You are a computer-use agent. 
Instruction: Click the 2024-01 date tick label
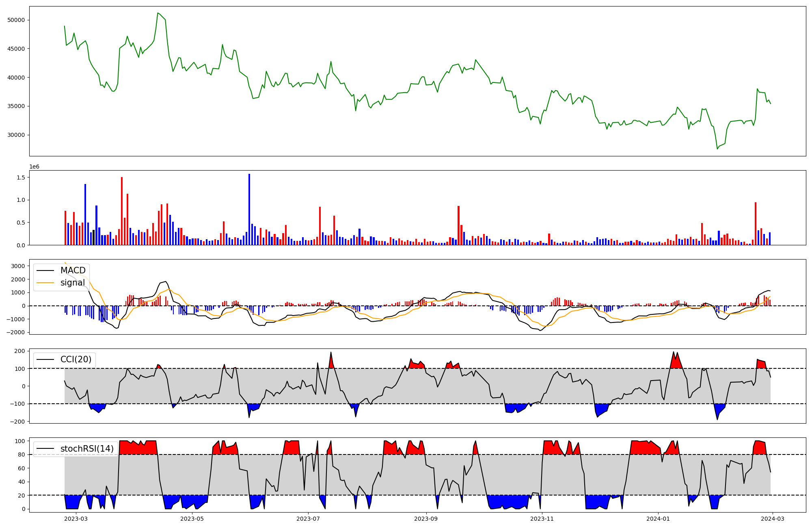(658, 519)
